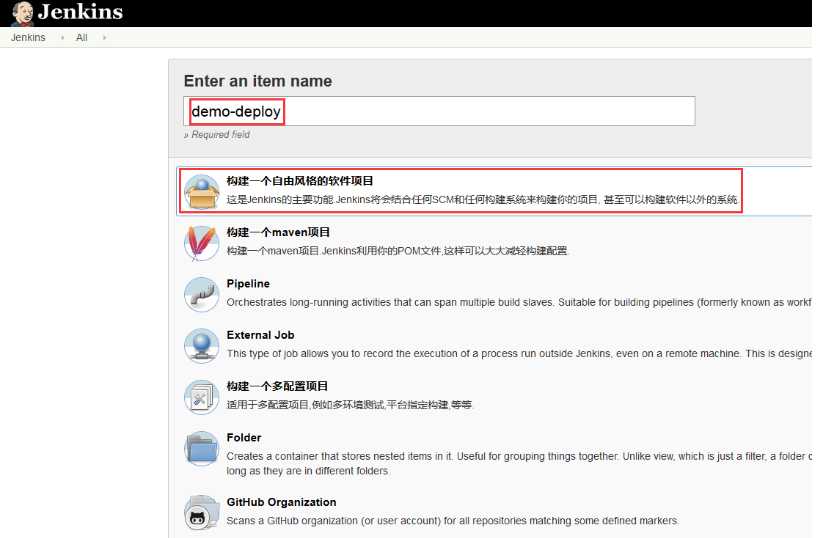The image size is (829, 538).
Task: Click the Enter an item name heading
Action: 258,81
